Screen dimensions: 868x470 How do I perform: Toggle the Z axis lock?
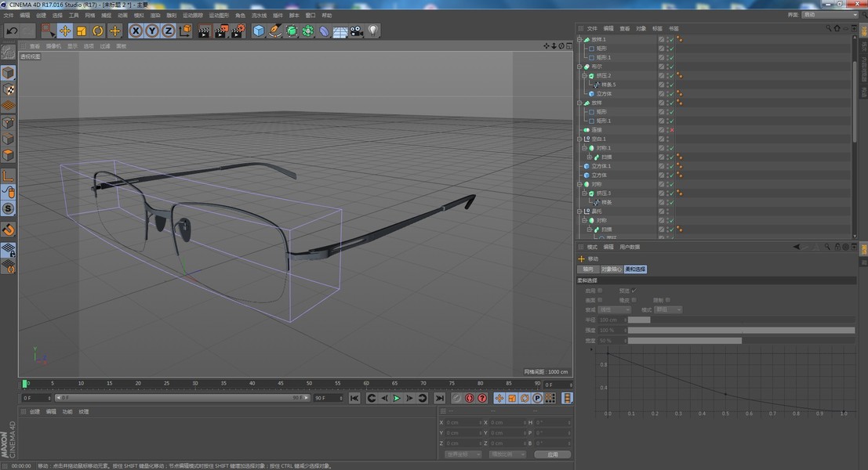click(169, 31)
